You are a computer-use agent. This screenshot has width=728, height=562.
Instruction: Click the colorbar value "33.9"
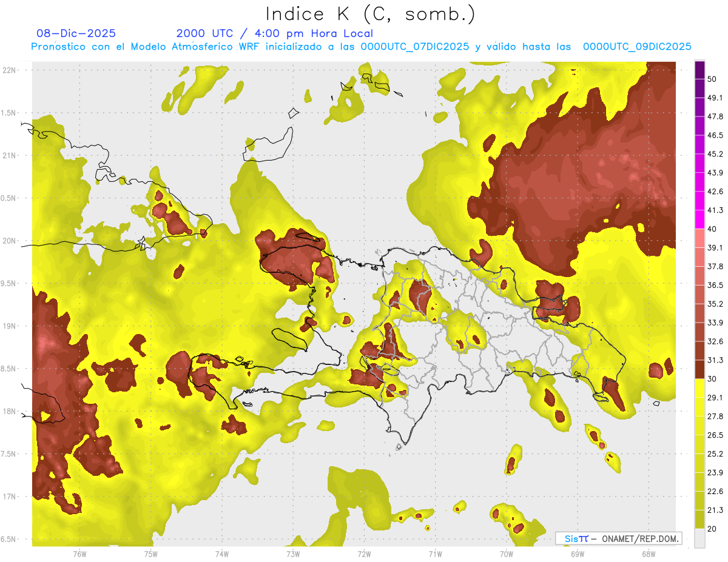pyautogui.click(x=715, y=323)
